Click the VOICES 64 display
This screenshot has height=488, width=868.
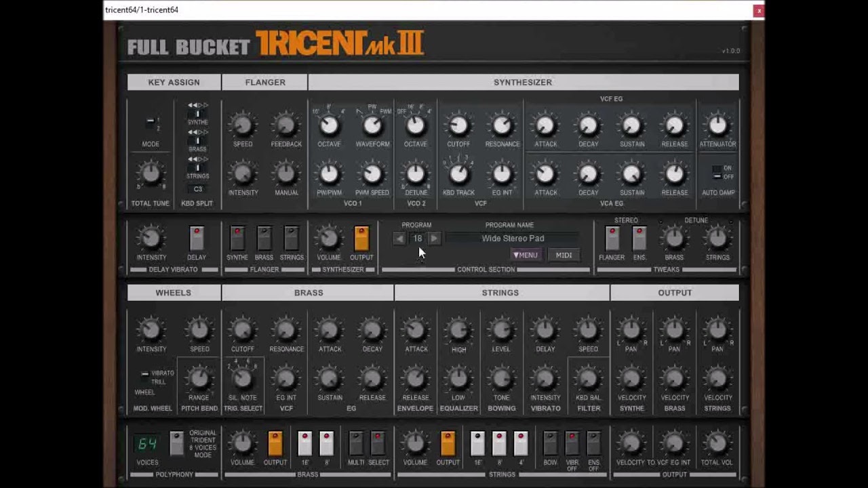148,444
